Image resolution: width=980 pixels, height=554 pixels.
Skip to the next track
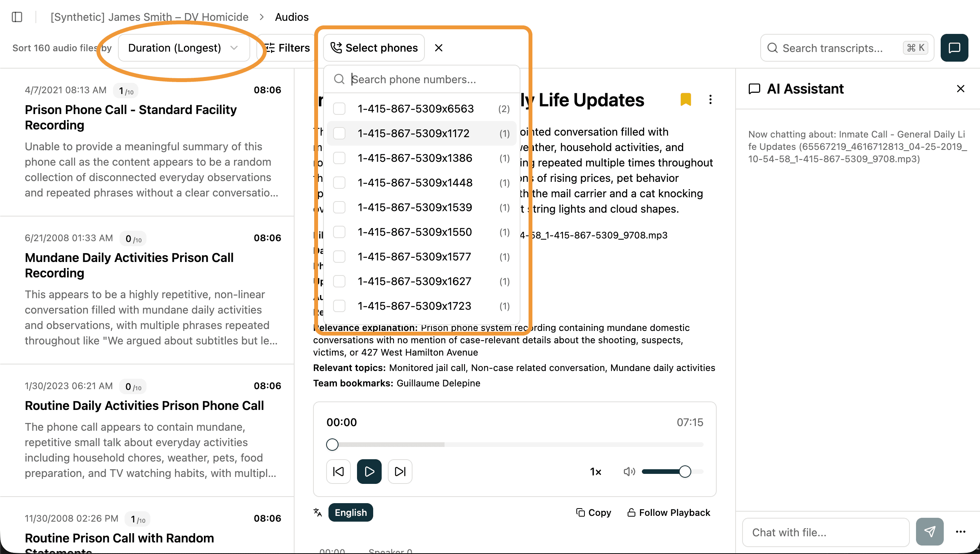point(400,471)
